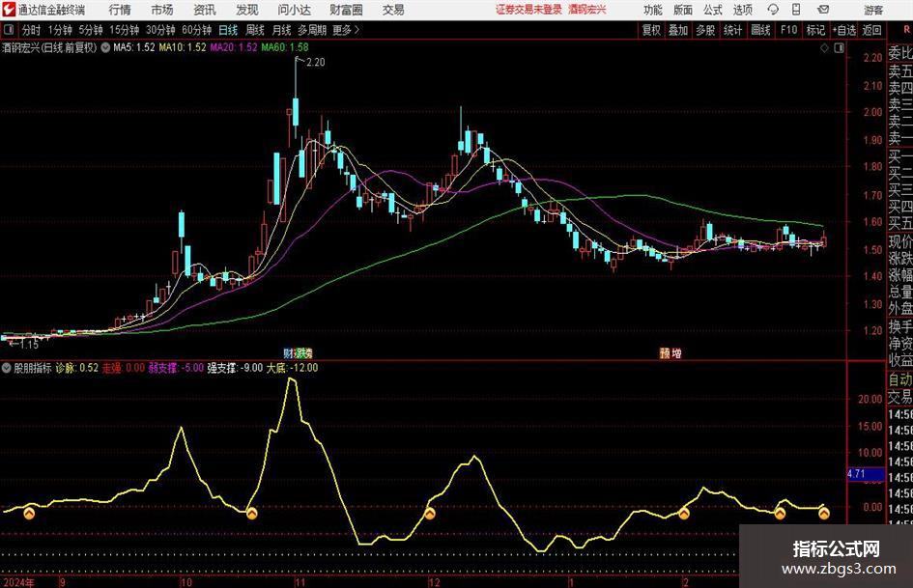913x588 pixels.
Task: Click the 4.71 value tag on indicator axis
Action: [x=866, y=474]
